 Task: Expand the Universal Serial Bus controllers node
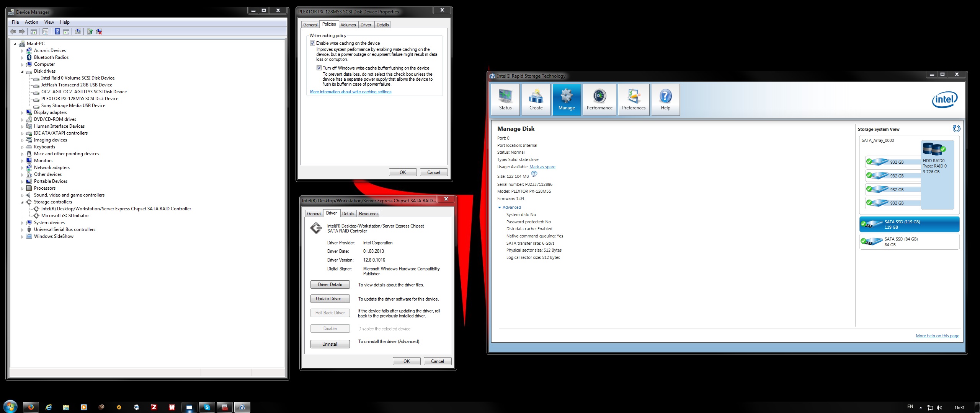[22, 230]
